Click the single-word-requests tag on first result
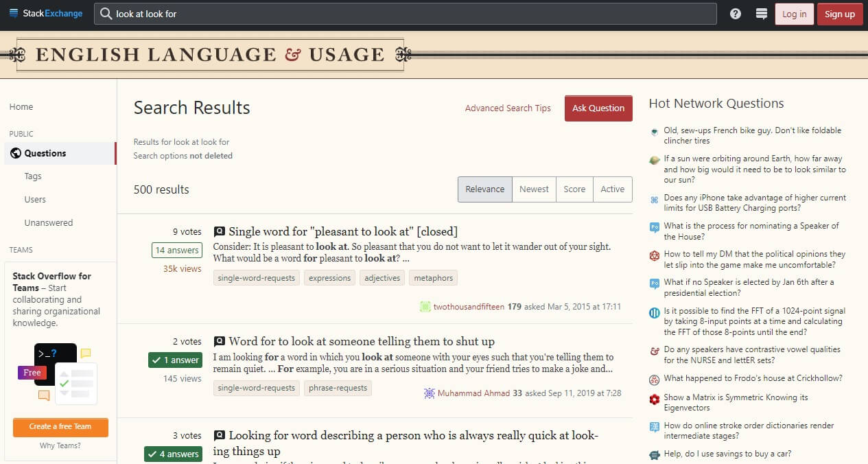 [257, 278]
